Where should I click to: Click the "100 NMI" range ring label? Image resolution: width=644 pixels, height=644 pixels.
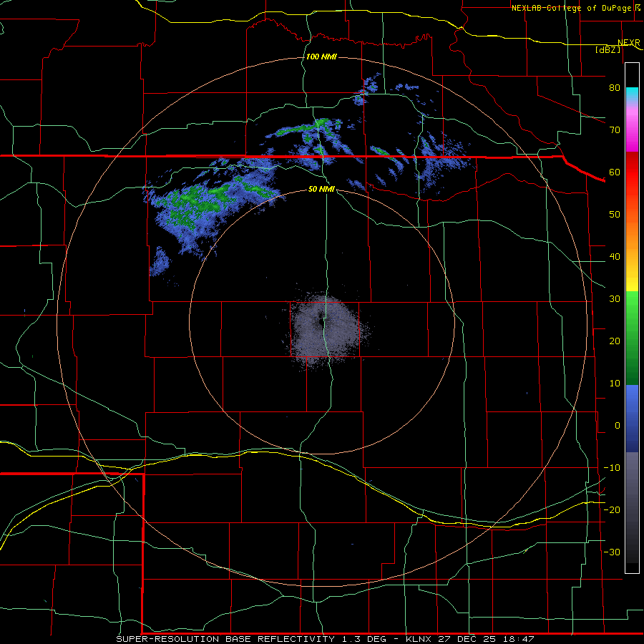pos(321,57)
